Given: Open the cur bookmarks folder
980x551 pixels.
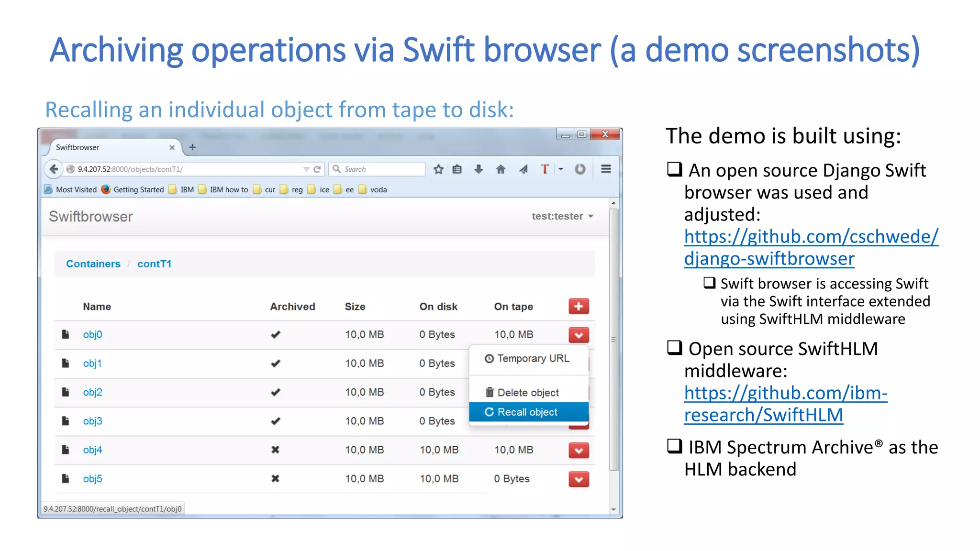Looking at the screenshot, I should (x=264, y=189).
